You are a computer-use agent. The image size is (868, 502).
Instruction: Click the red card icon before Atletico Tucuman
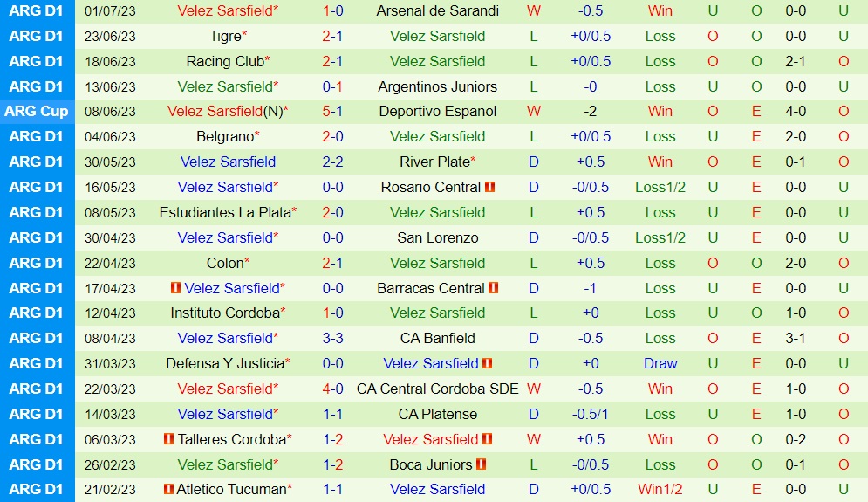tap(168, 490)
